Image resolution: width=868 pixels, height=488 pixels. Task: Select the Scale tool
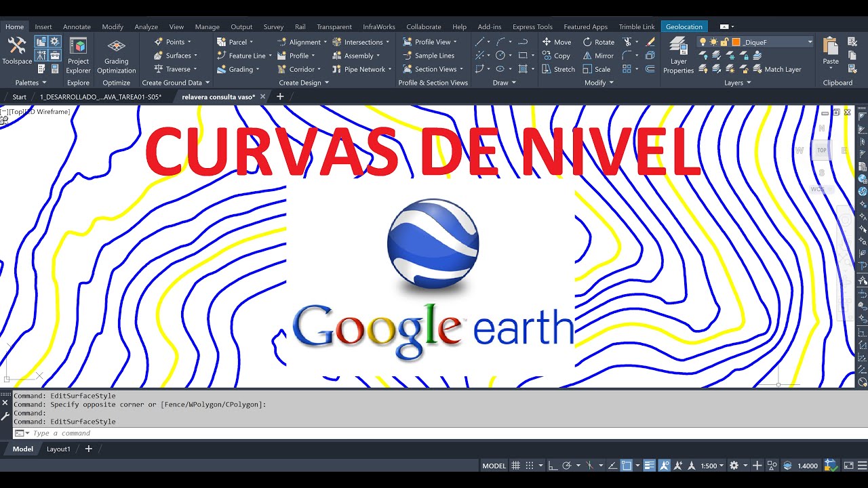coord(596,69)
